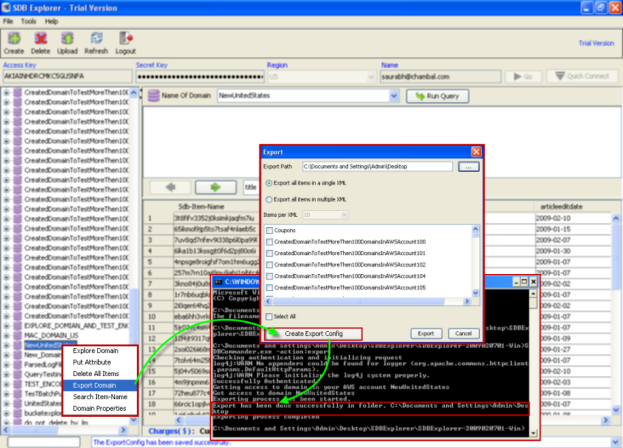This screenshot has width=623, height=448.
Task: Click the domain list horizontal scrollbar in Export dialog
Action: click(x=367, y=301)
